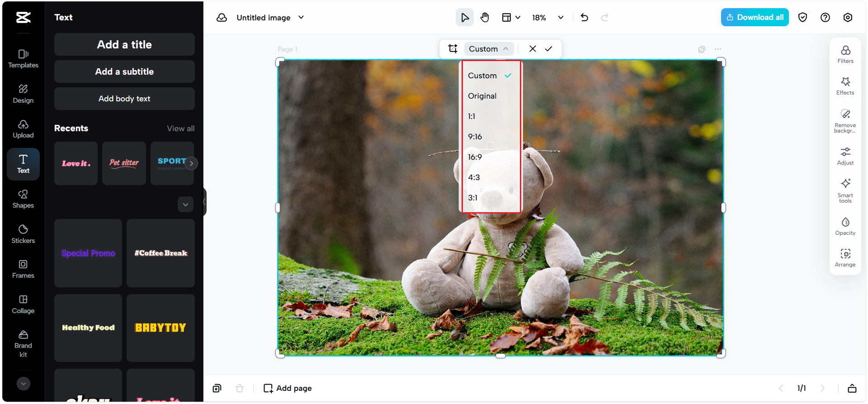Open the page more options ellipsis
Screen dimensions: 868x404
coord(718,49)
